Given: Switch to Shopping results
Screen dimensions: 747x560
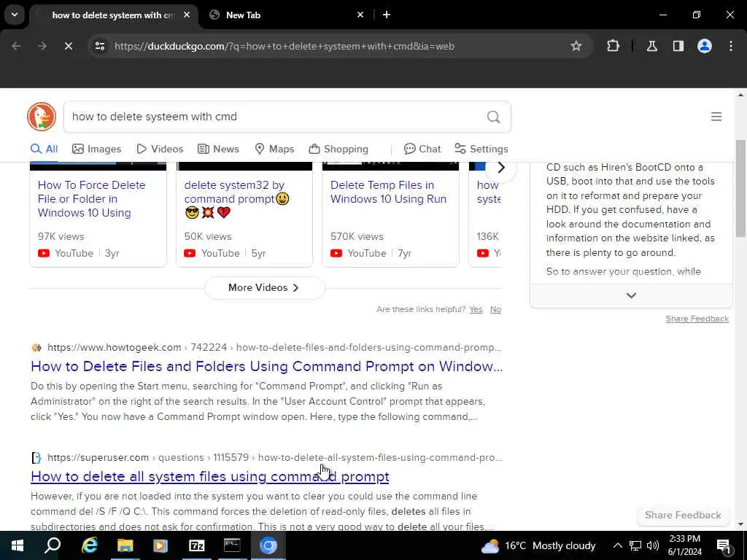Looking at the screenshot, I should coord(338,149).
